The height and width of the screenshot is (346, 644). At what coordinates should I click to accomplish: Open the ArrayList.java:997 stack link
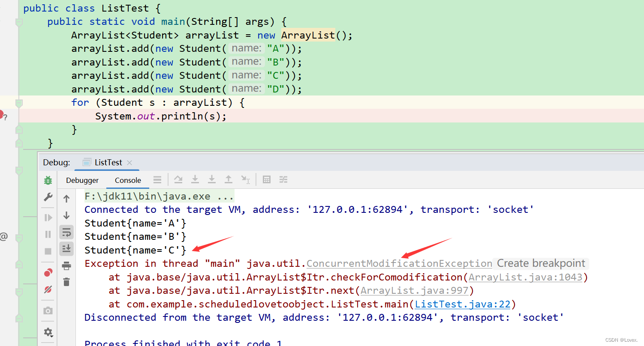pyautogui.click(x=414, y=291)
